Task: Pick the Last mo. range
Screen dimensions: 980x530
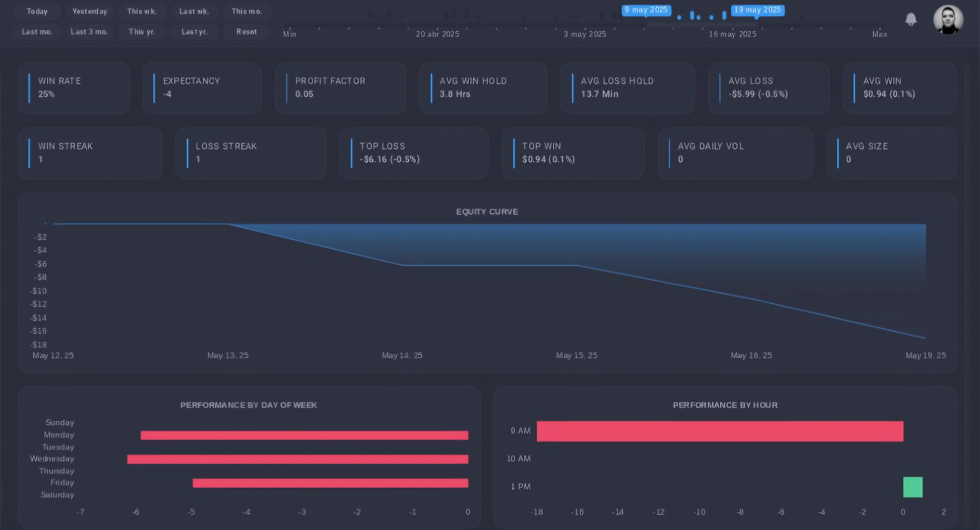Action: click(x=37, y=32)
